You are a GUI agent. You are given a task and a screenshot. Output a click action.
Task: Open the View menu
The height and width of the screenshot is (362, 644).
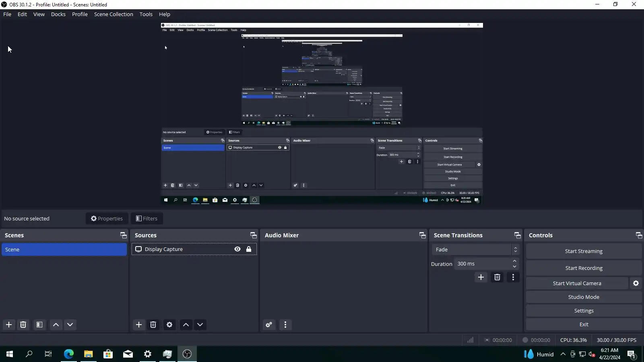coord(39,14)
